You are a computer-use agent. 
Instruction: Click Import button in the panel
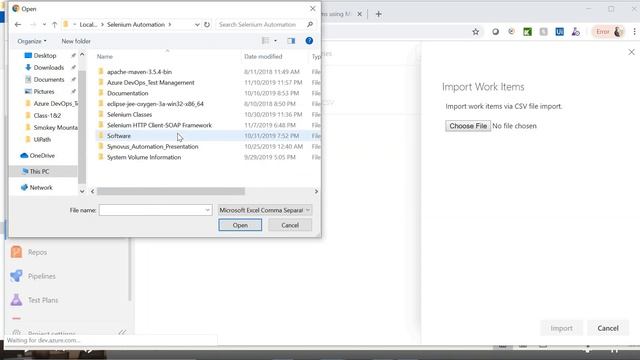[x=561, y=328]
